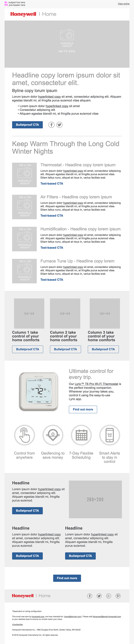Click the 7-Day Flexible Scheduling calendar icon

(x=81, y=435)
